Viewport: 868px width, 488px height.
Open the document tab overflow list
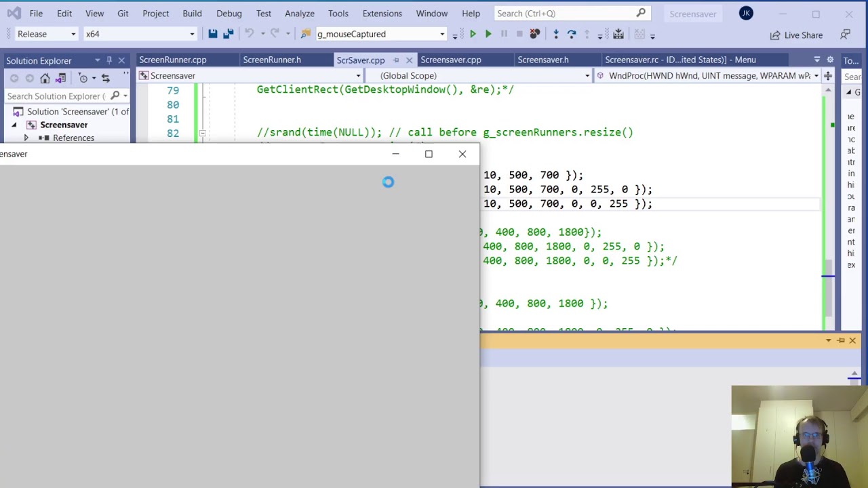point(816,60)
